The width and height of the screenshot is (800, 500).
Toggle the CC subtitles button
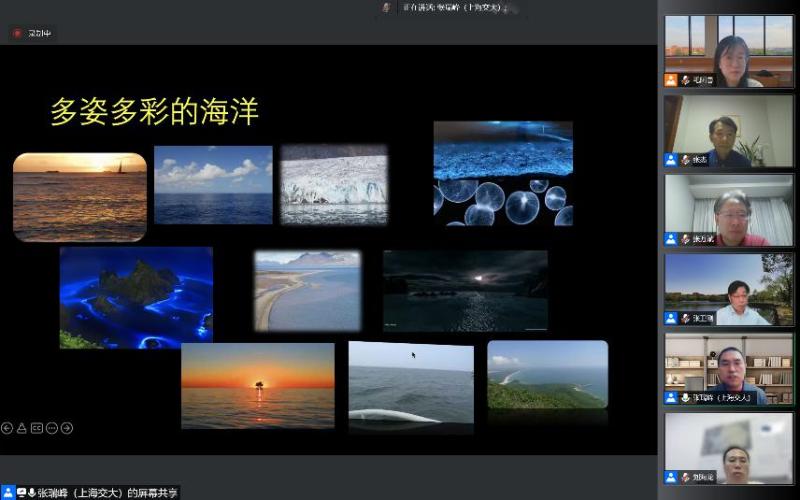coord(37,428)
